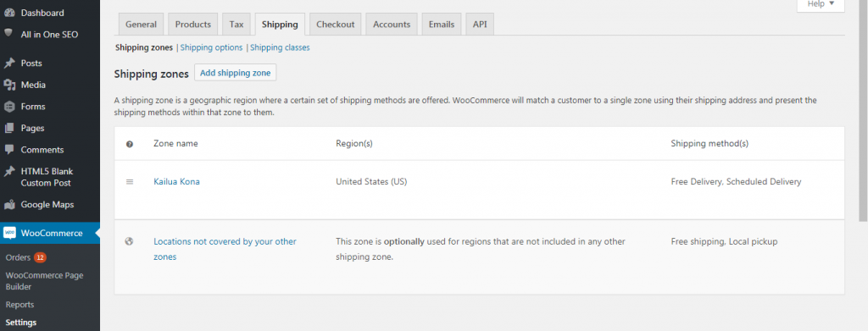Open the Checkout tab
Viewport: 868px width, 331px height.
(x=335, y=25)
